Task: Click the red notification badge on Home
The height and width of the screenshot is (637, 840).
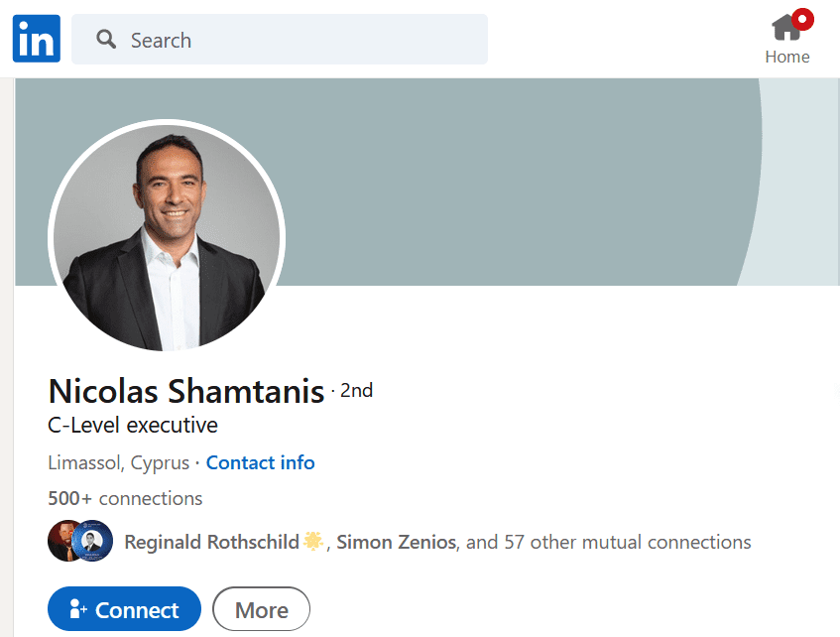Action: (x=802, y=19)
